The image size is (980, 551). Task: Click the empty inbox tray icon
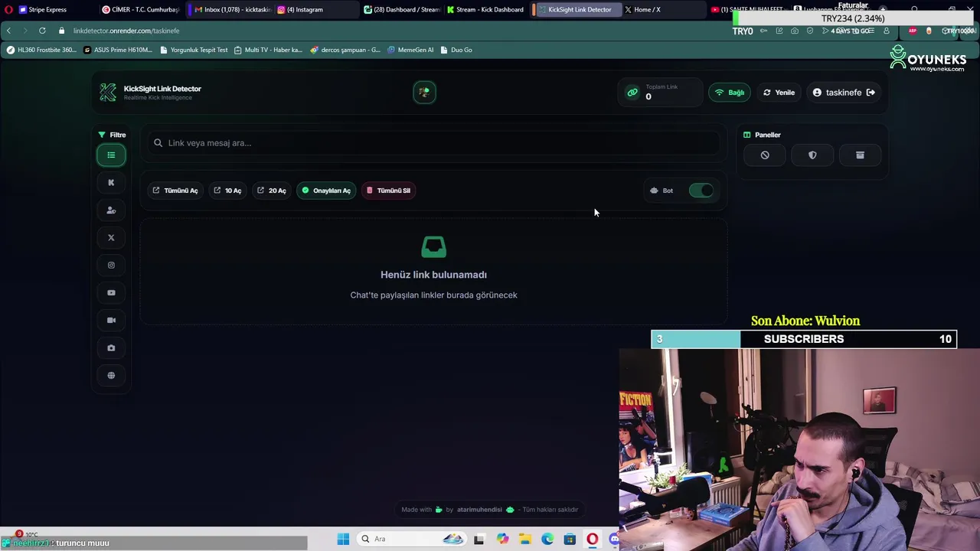434,247
